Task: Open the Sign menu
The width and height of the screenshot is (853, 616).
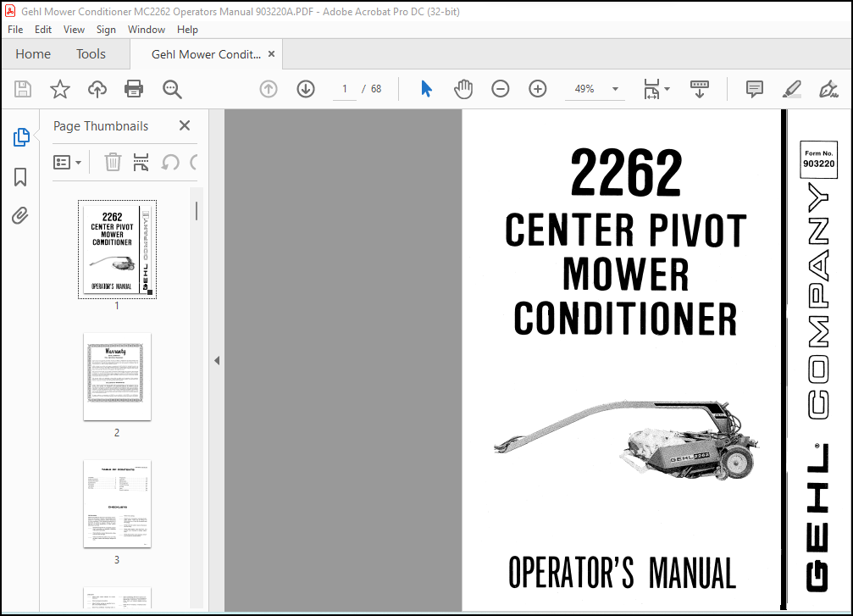Action: click(106, 30)
